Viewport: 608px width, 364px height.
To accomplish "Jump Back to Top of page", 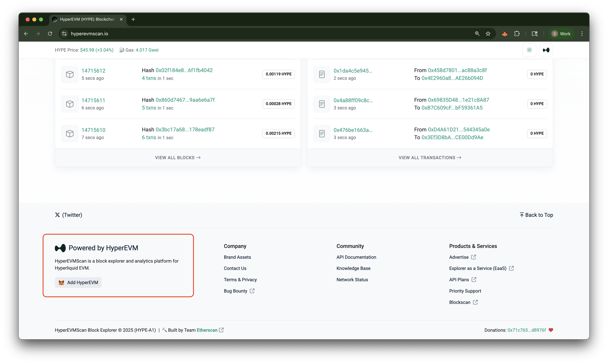I will pyautogui.click(x=536, y=215).
